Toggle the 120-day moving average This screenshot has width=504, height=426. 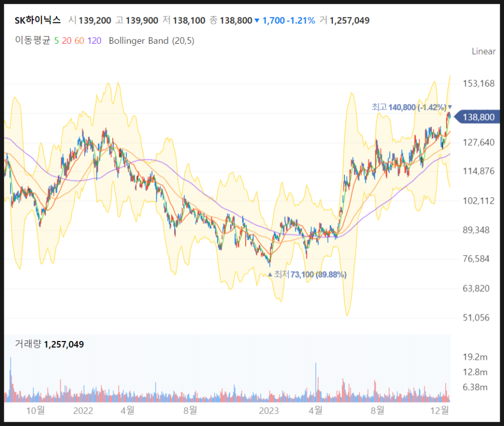coord(94,41)
